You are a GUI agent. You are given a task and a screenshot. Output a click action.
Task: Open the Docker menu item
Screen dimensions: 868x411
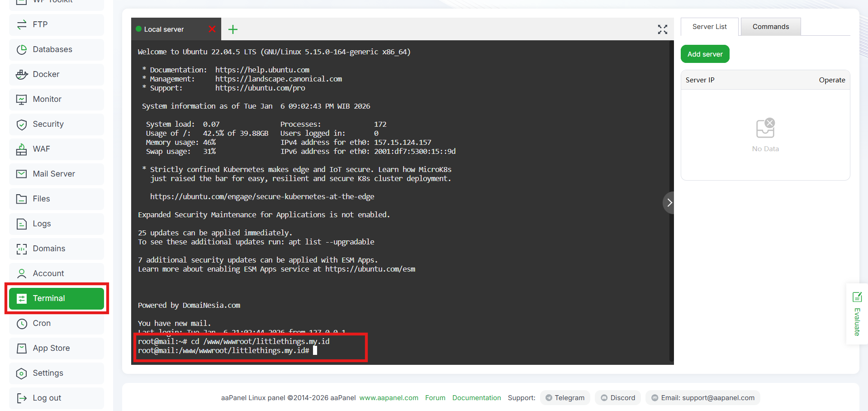tap(57, 74)
